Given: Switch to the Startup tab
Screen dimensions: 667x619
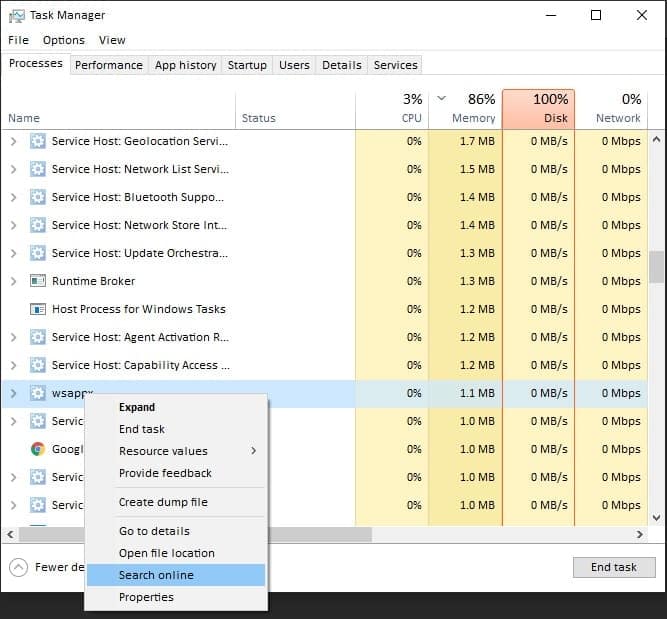Looking at the screenshot, I should pos(247,65).
